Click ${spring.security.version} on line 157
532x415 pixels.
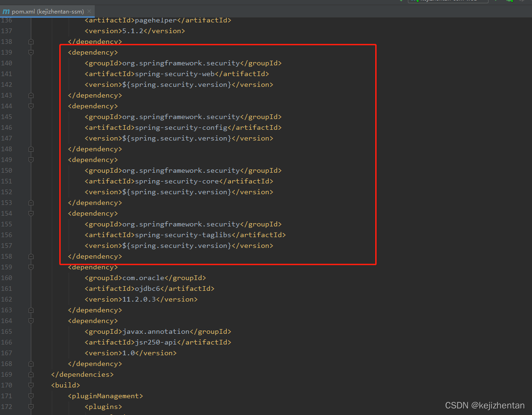(177, 246)
